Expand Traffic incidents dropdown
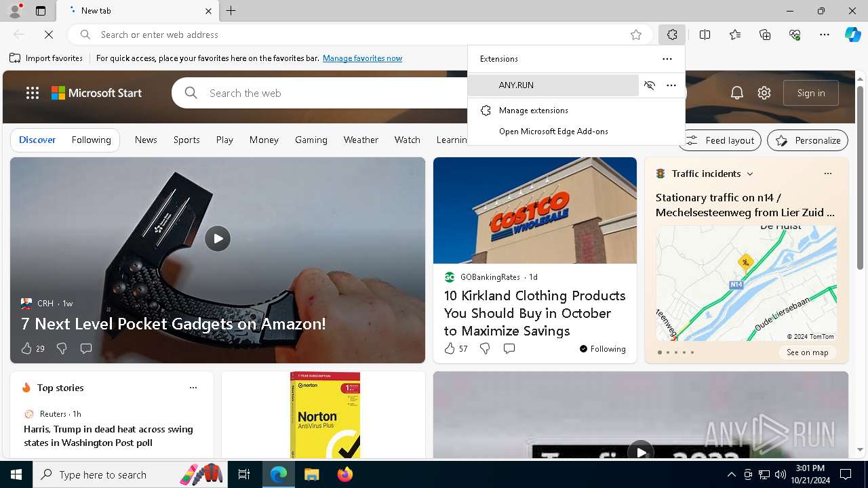The height and width of the screenshot is (488, 868). tap(750, 174)
